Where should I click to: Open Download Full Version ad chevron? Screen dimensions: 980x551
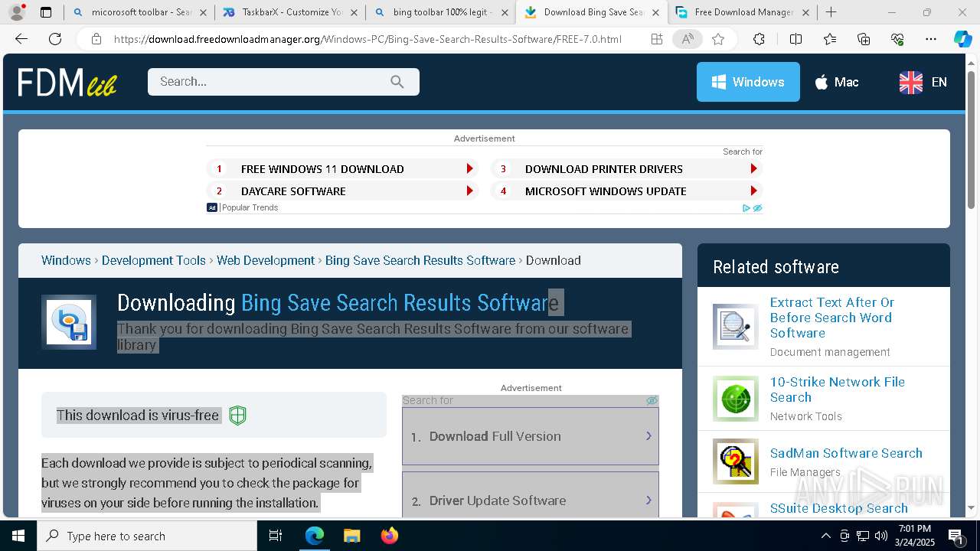[x=648, y=436]
